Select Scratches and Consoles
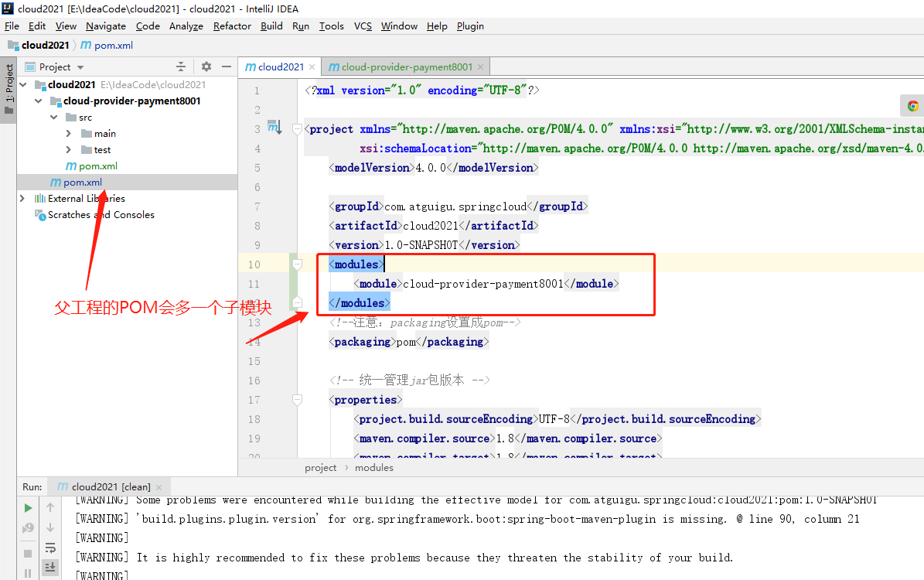 [94, 214]
